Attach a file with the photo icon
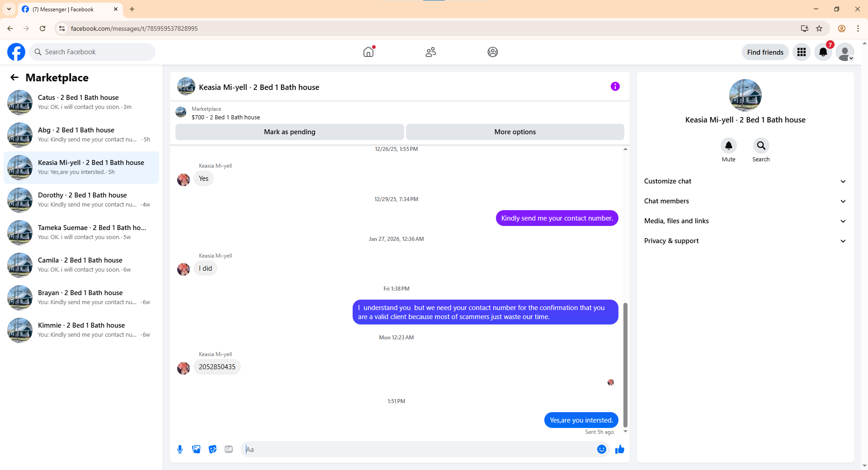The width and height of the screenshot is (868, 470). click(x=196, y=449)
